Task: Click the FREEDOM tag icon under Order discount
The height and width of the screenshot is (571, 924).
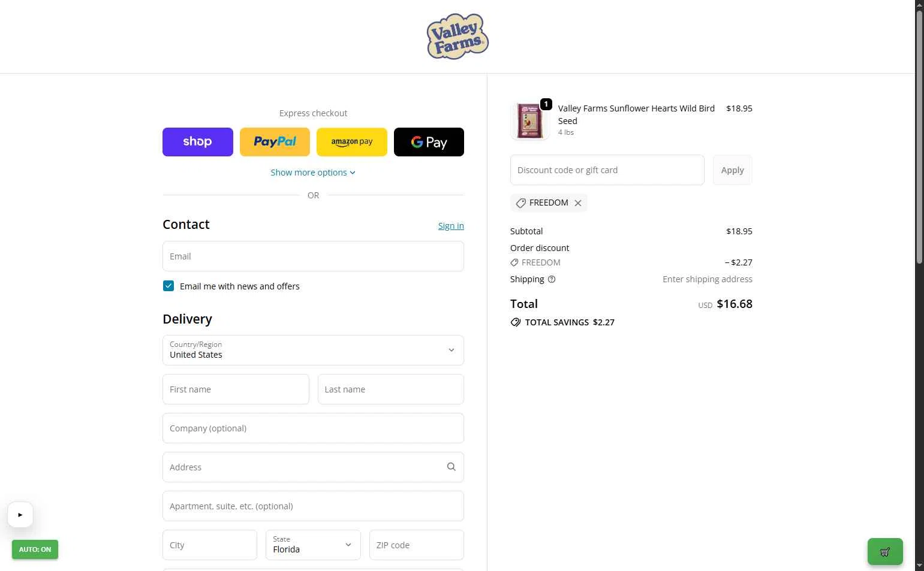Action: [514, 262]
